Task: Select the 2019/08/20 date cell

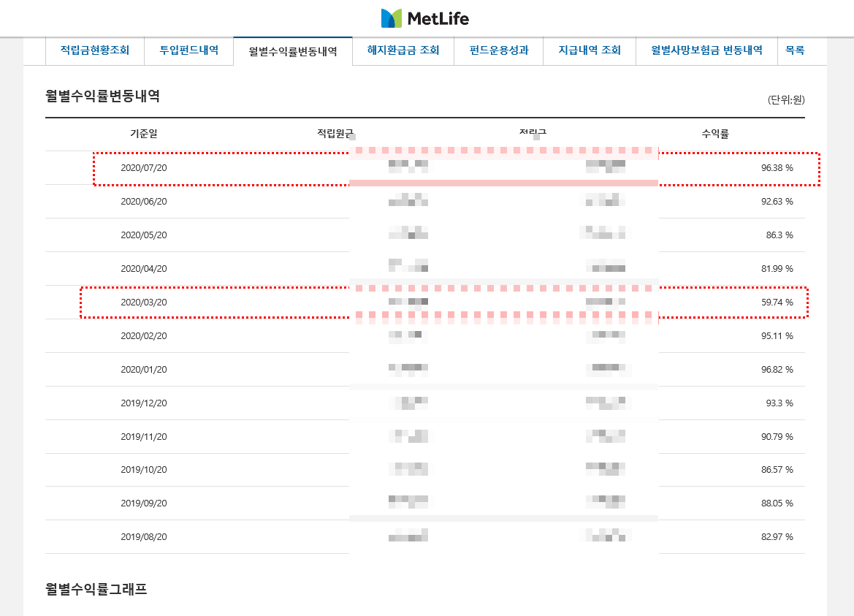Action: pos(144,537)
